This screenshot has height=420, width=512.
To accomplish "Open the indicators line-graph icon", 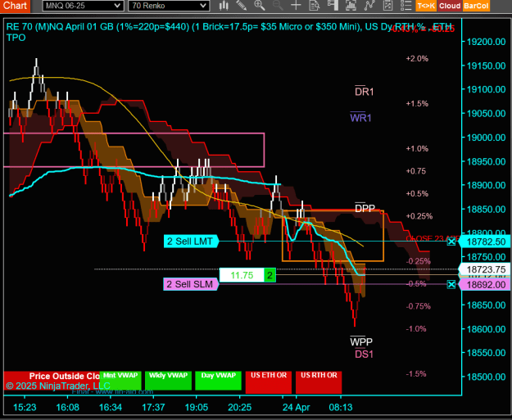I will pos(369,6).
